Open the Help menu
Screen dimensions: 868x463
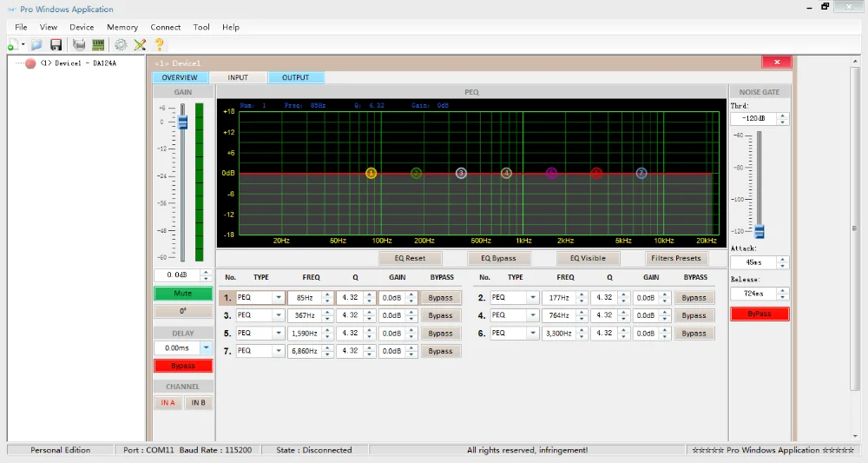tap(231, 27)
